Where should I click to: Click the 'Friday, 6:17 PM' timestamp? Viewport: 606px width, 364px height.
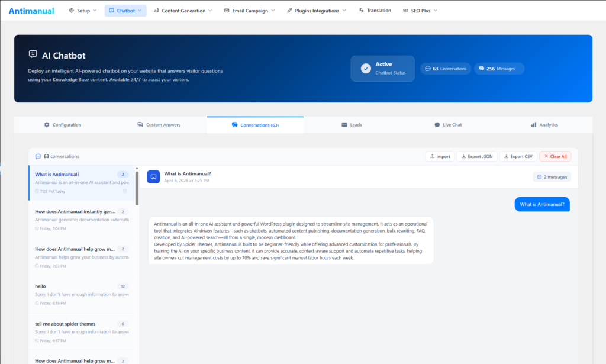[53, 341]
